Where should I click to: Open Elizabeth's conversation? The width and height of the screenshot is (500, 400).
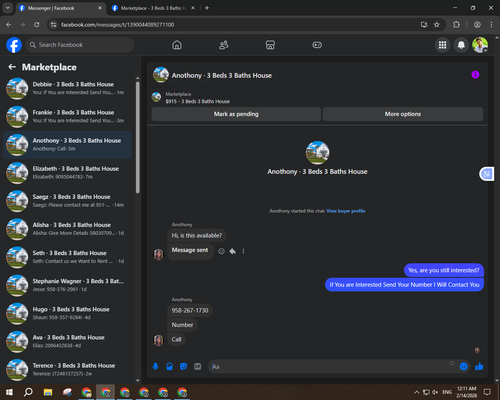coord(68,173)
